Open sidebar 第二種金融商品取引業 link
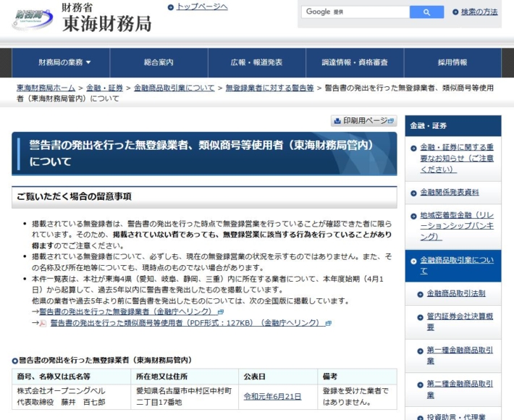Viewport: 514px width, 420px height. pyautogui.click(x=460, y=390)
